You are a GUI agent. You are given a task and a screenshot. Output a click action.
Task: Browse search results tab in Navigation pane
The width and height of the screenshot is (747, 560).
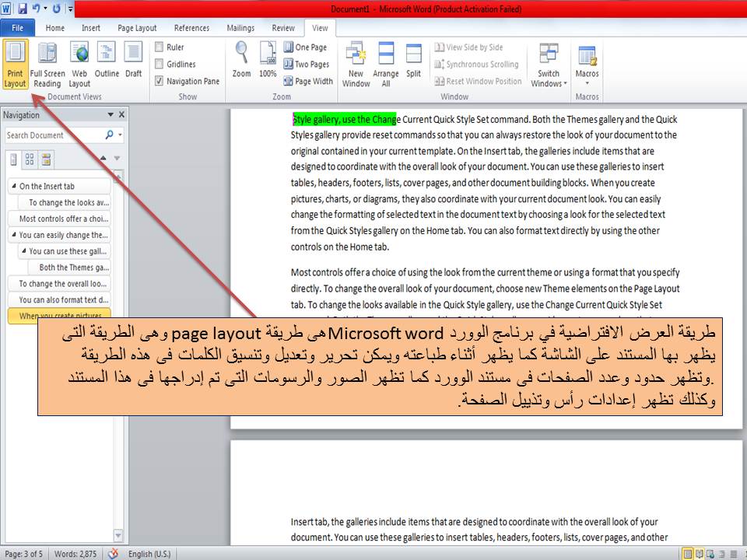[46, 159]
